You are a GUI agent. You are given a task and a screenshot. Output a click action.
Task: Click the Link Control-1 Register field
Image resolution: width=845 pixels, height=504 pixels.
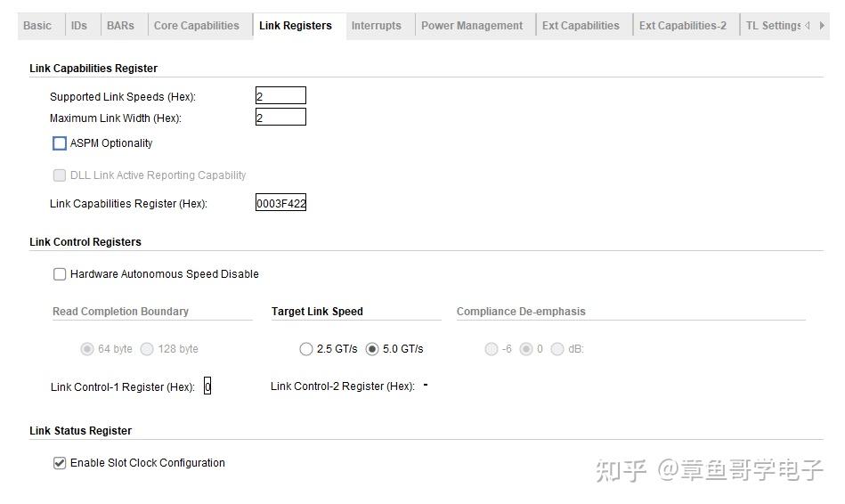[x=207, y=387]
